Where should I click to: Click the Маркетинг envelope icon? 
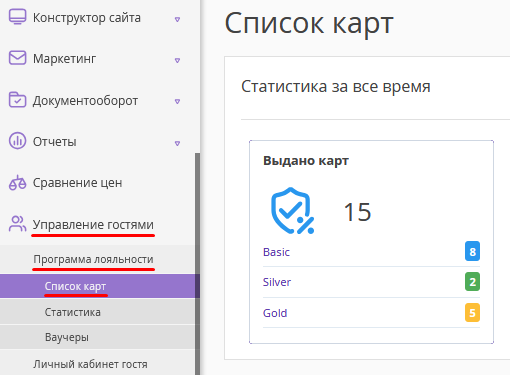[x=17, y=58]
